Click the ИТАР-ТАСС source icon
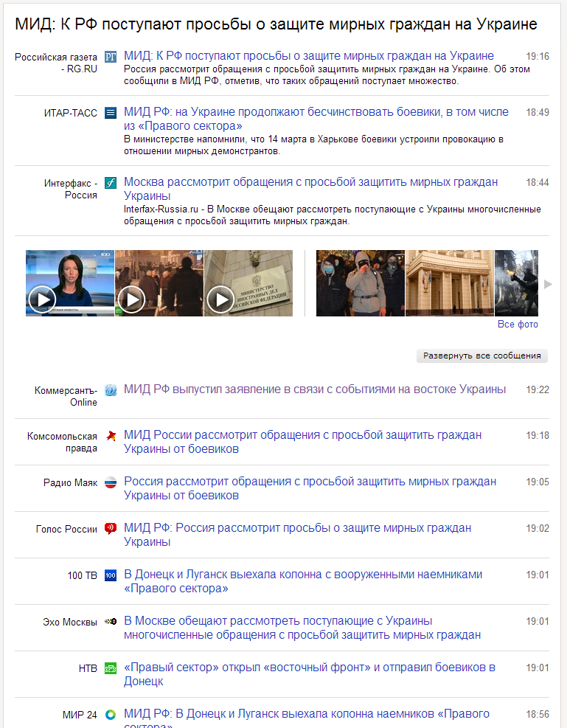This screenshot has width=567, height=728. [111, 113]
